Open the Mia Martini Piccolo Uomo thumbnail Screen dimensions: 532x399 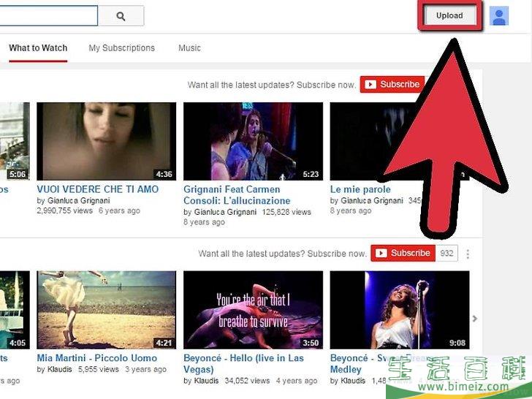tap(107, 310)
